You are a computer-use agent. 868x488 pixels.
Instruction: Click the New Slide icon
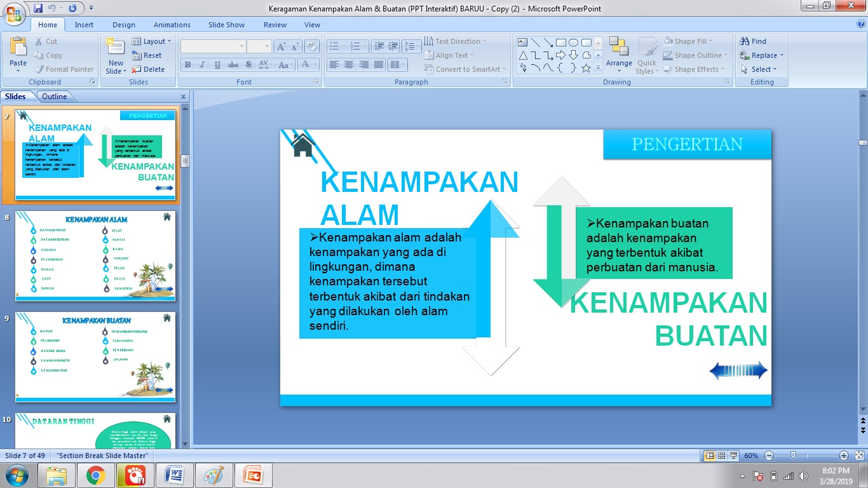tap(114, 48)
